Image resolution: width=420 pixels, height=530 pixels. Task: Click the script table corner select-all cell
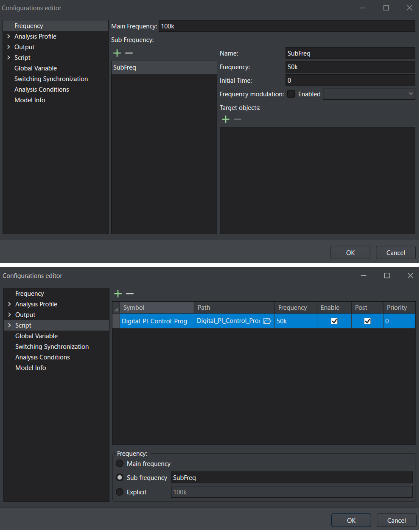[116, 308]
